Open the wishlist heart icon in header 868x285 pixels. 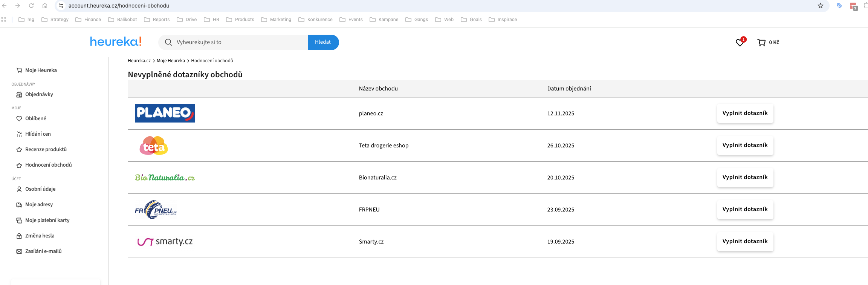click(x=740, y=43)
